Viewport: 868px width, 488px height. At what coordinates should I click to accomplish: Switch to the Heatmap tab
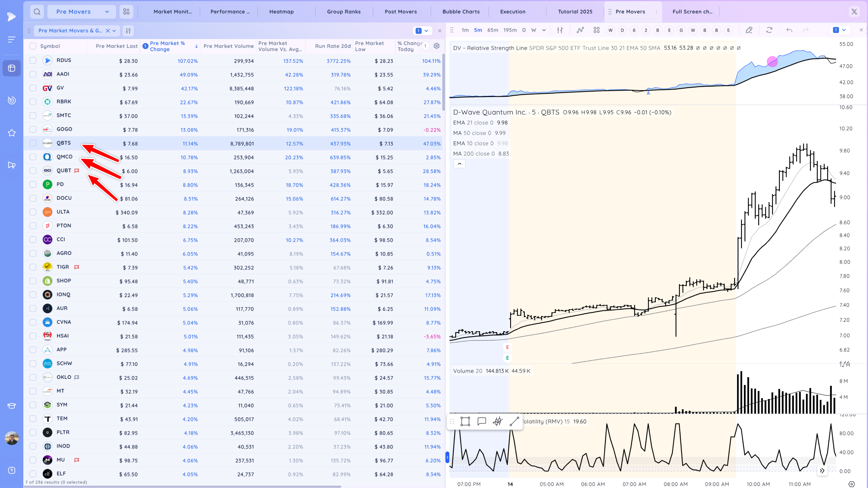pos(281,12)
